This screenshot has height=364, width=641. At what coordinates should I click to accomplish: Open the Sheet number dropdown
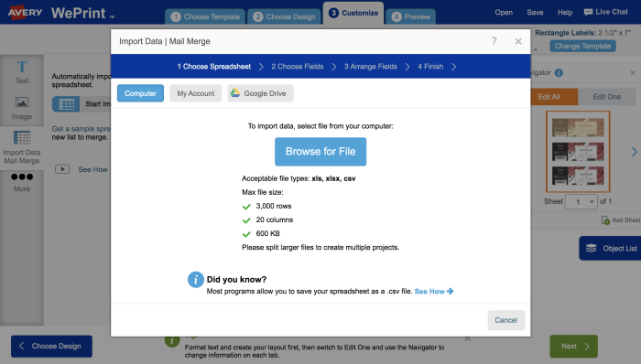tap(581, 201)
